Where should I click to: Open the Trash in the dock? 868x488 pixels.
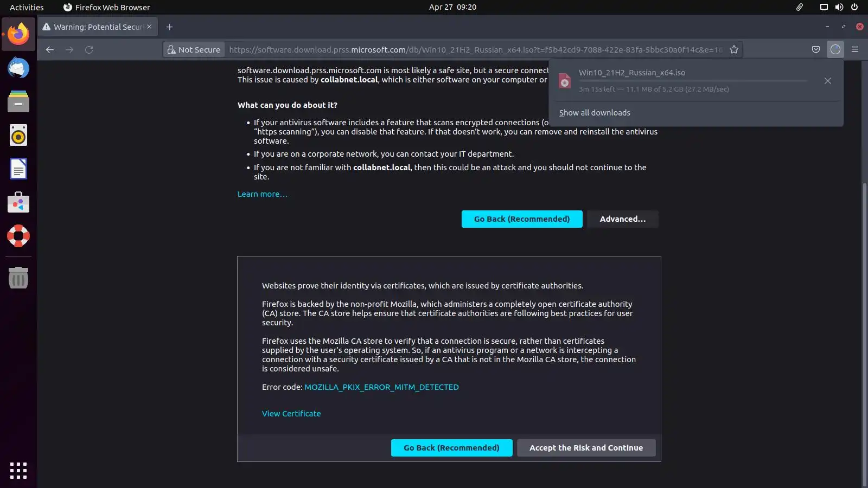(x=18, y=278)
